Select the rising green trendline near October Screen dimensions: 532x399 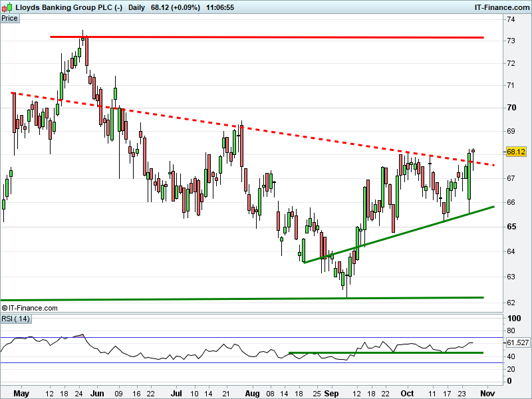pyautogui.click(x=399, y=235)
